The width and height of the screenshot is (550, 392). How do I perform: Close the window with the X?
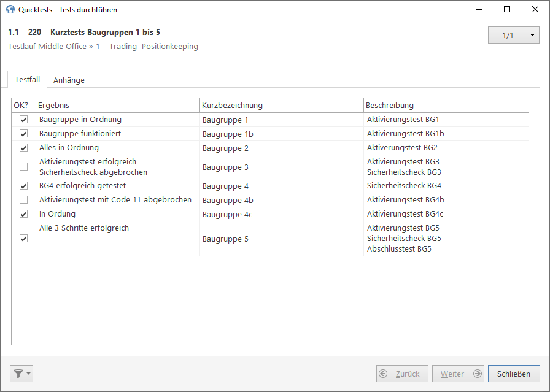[535, 9]
